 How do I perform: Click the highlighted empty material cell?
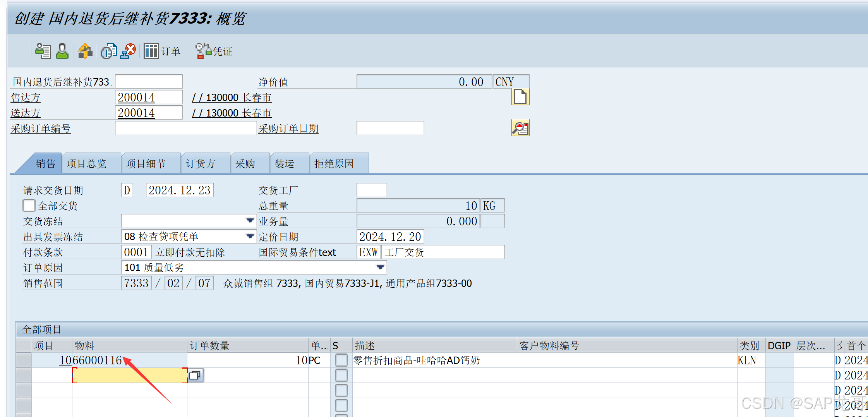[x=130, y=375]
